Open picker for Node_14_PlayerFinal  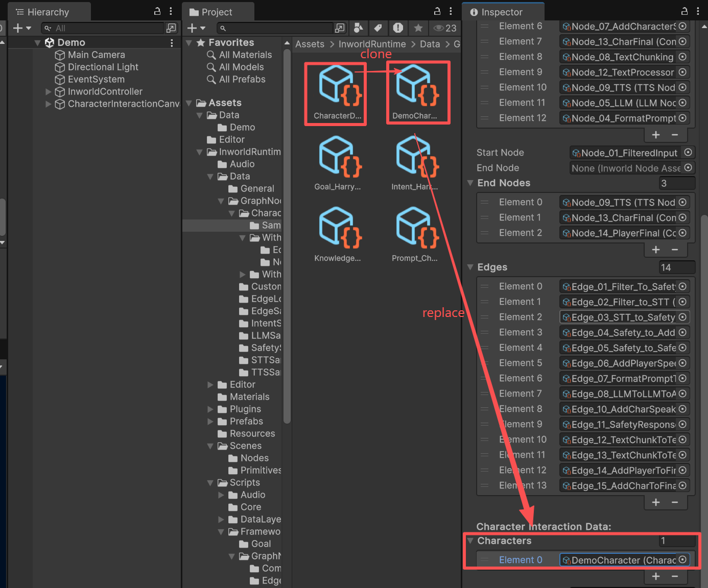682,233
